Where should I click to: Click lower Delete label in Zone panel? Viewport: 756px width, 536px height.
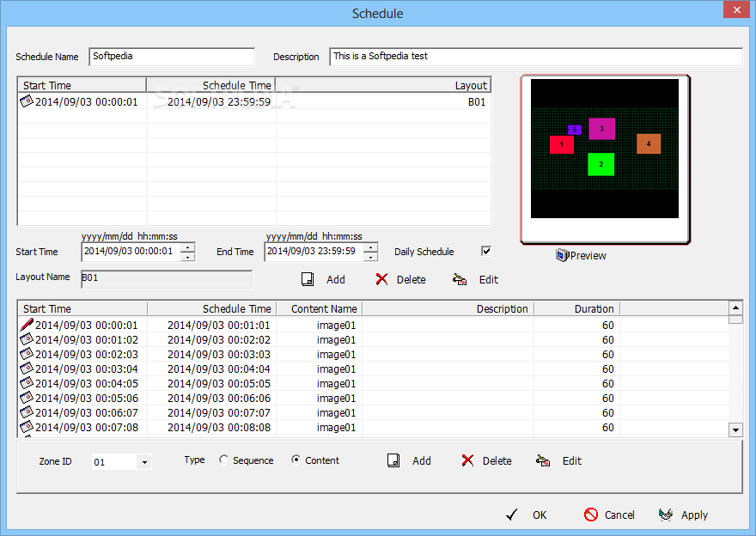pos(497,460)
